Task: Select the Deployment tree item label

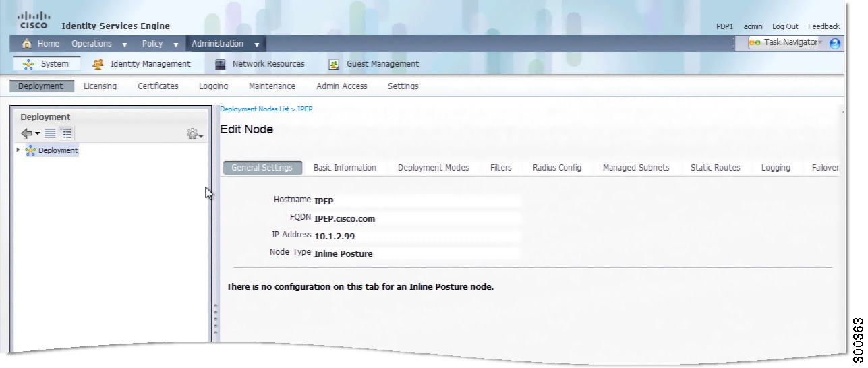Action: (58, 150)
